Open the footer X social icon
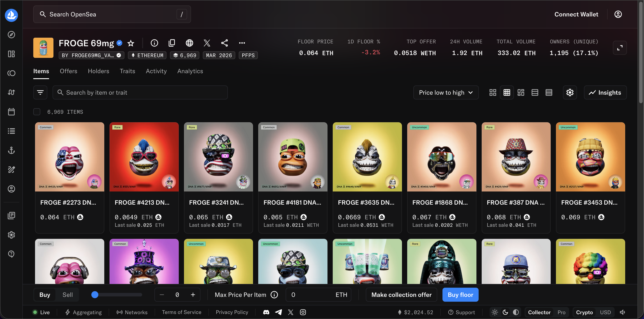Screen dimensions: 644x319 pyautogui.click(x=290, y=312)
